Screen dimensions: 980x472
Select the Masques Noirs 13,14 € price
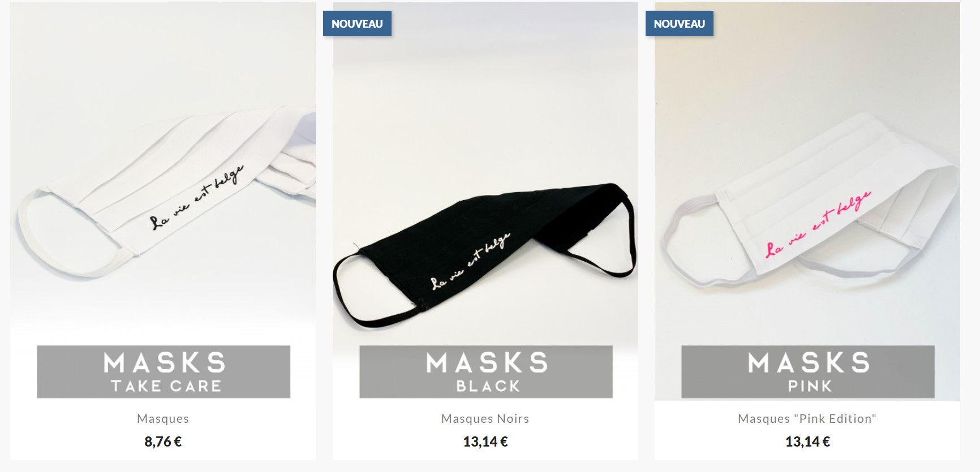pyautogui.click(x=485, y=441)
